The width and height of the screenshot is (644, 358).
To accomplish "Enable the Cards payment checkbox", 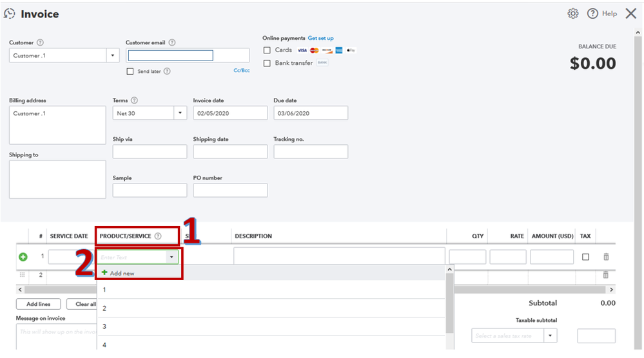I will point(267,50).
